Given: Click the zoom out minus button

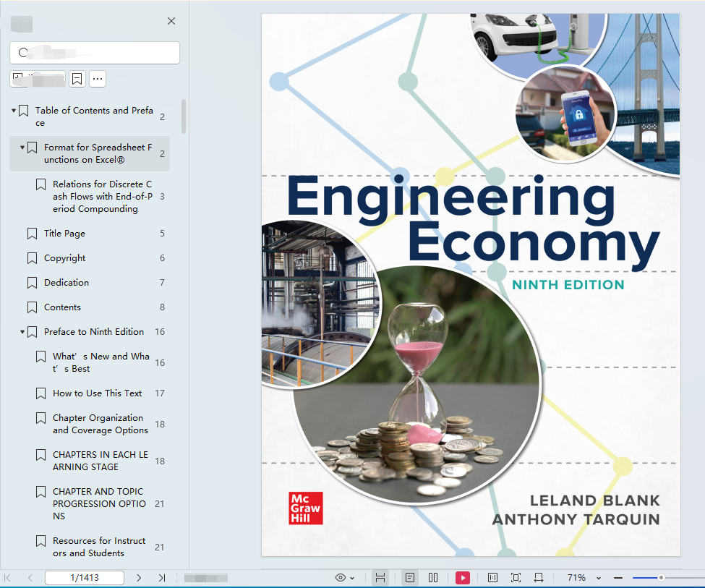Looking at the screenshot, I should [x=618, y=578].
